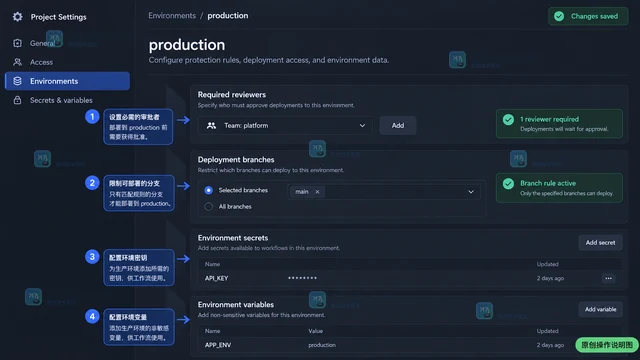640x360 pixels.
Task: Click the APP_ENV 2 days ago timestamp
Action: [x=550, y=345]
